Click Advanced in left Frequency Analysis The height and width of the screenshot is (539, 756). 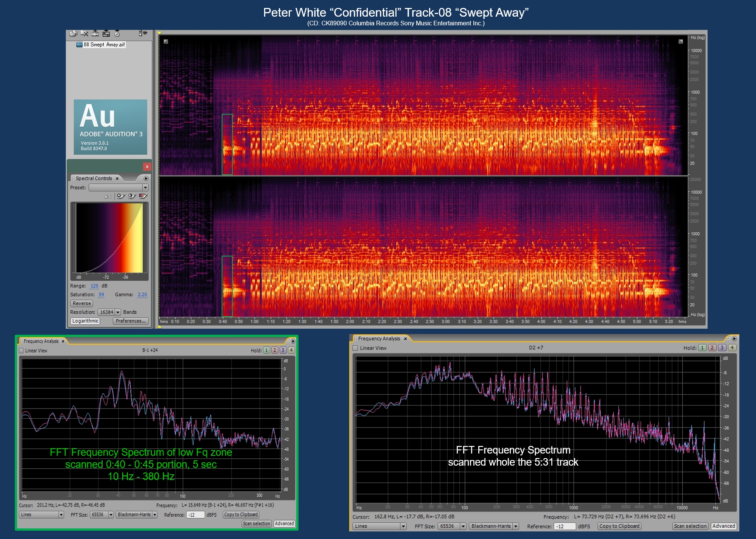pos(284,523)
